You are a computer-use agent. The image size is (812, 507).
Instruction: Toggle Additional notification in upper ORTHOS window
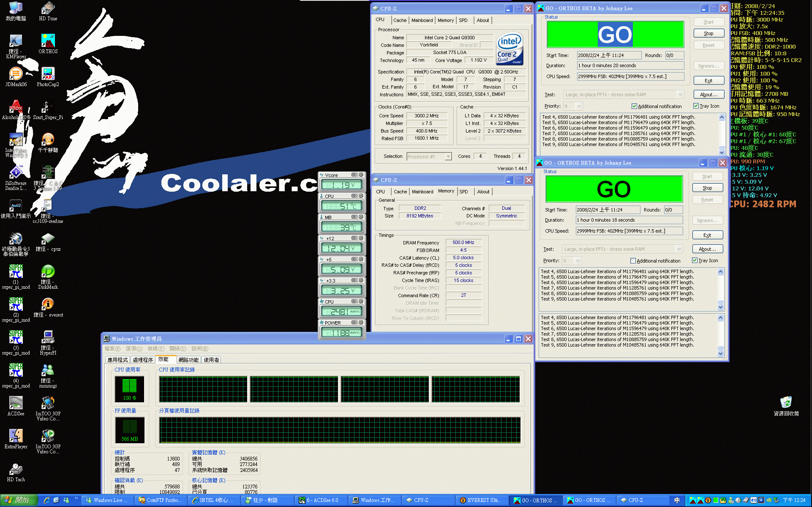[x=634, y=106]
